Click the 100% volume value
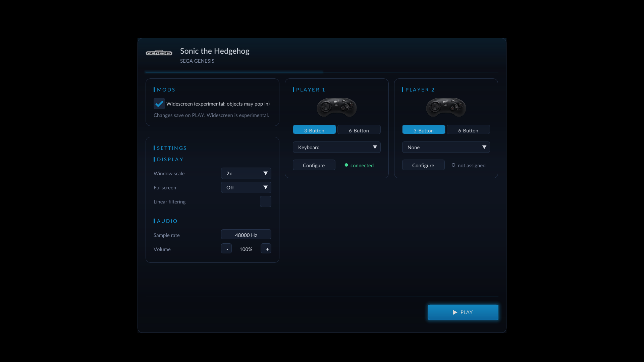 click(246, 249)
